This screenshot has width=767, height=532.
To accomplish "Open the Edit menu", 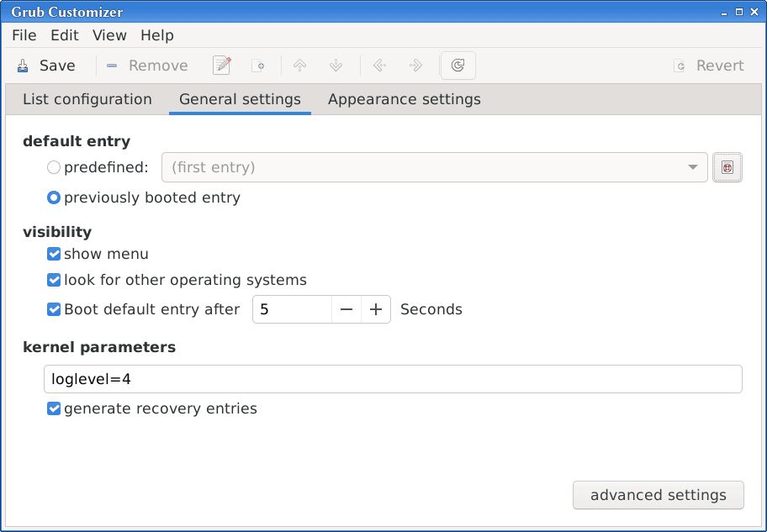I will (65, 35).
